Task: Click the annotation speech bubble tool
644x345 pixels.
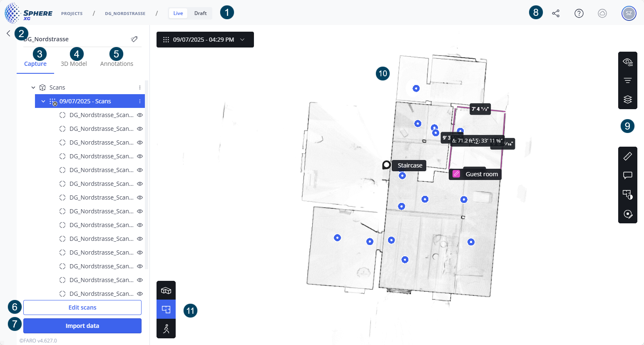Action: 627,175
